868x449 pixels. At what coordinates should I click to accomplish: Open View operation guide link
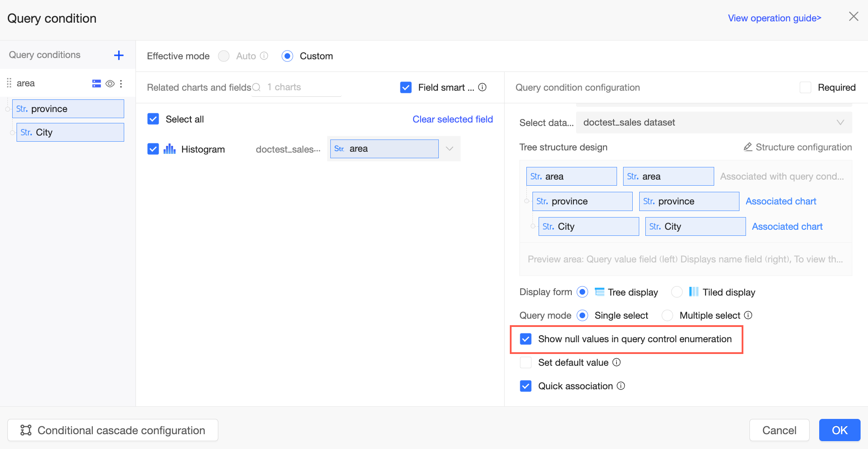click(774, 18)
